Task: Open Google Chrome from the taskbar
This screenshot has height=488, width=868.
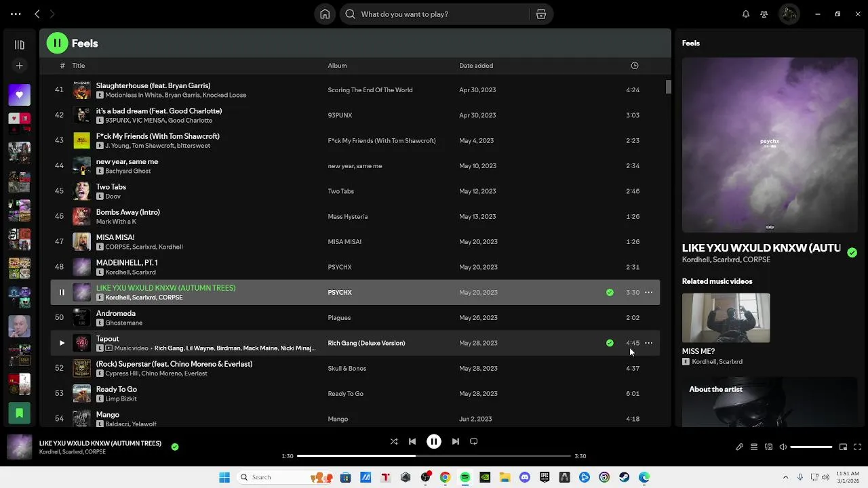Action: tap(445, 477)
